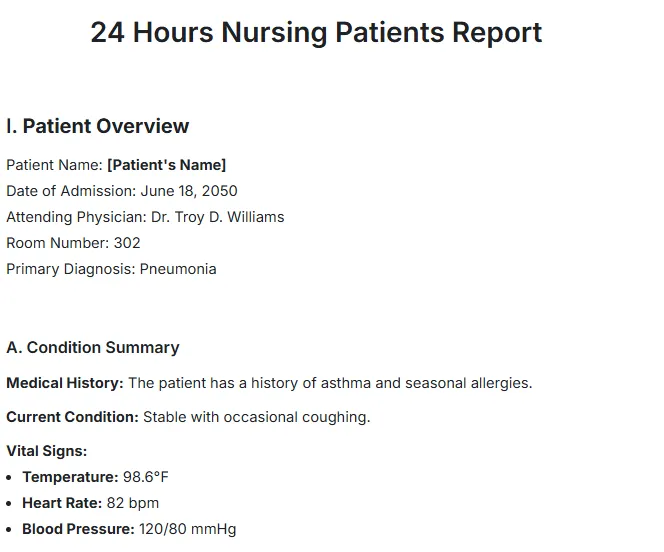This screenshot has height=552, width=664.
Task: Click the Heart Rate 82 bpm bullet
Action: [91, 503]
